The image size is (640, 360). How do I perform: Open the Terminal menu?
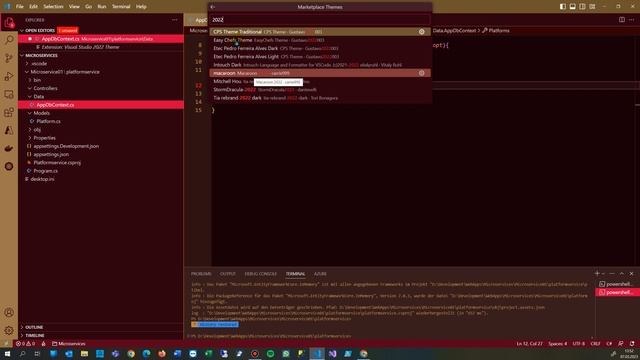[121, 7]
